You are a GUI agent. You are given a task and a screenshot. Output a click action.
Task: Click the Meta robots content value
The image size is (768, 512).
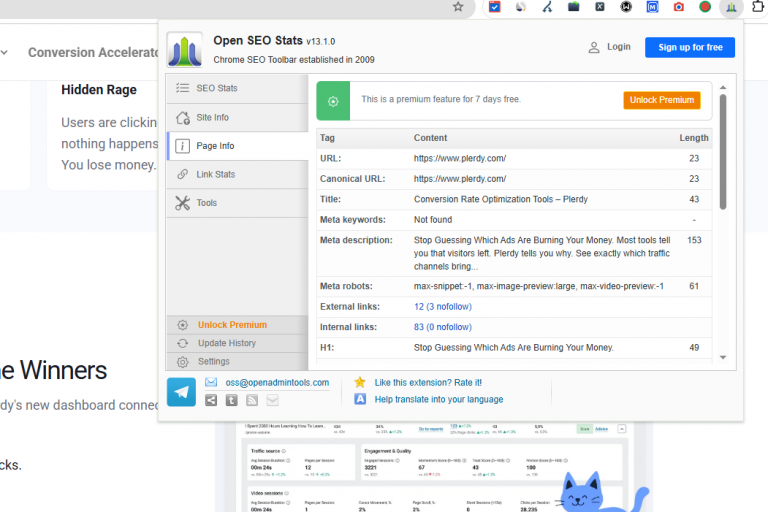click(x=539, y=286)
